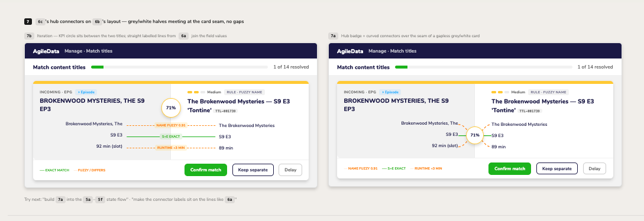Click the resolved progress bar in mockup 7a
644x221 pixels.
(483, 67)
